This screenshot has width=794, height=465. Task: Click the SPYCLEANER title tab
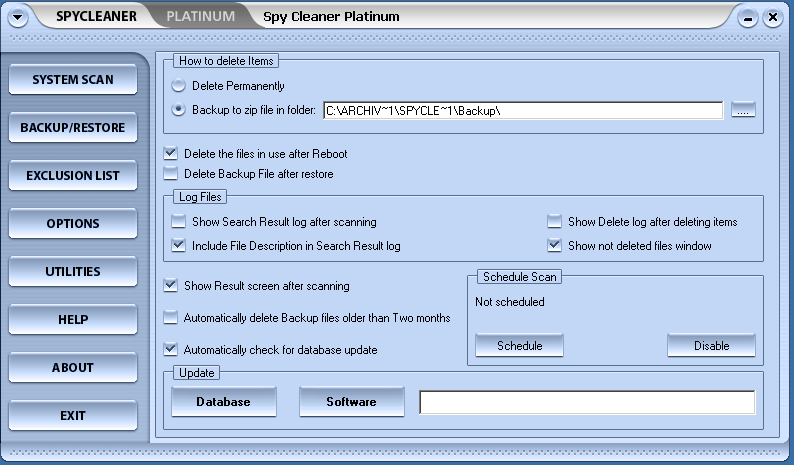(96, 16)
